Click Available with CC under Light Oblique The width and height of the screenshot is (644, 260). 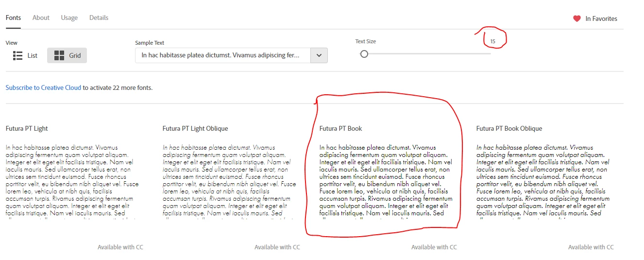(277, 247)
